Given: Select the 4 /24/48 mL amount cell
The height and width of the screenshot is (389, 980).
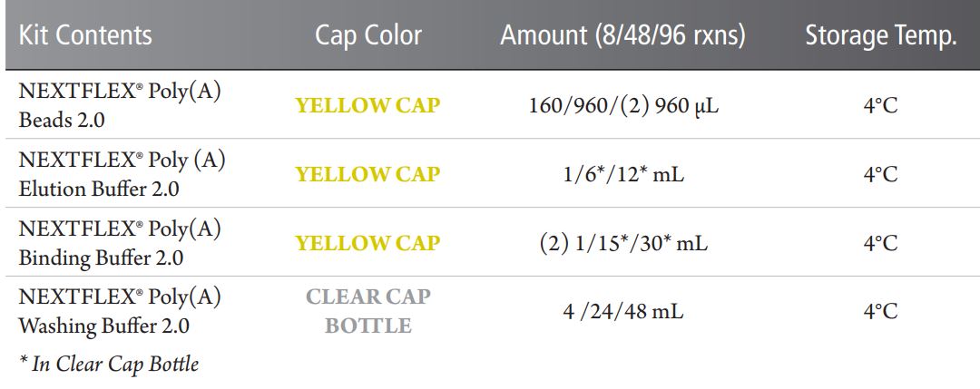Looking at the screenshot, I should point(623,311).
